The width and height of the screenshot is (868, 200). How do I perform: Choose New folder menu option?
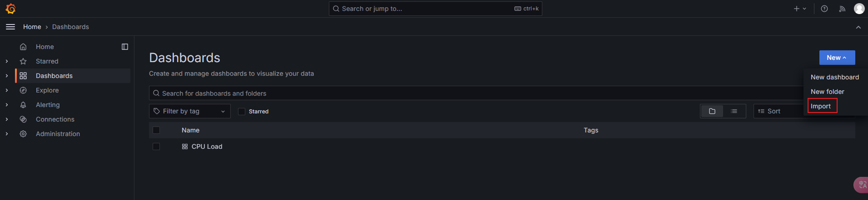(827, 92)
